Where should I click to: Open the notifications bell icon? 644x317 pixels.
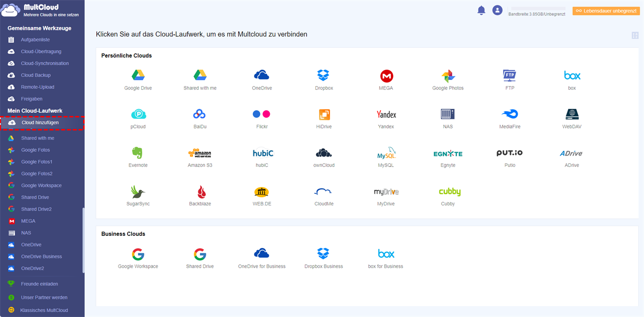(481, 10)
